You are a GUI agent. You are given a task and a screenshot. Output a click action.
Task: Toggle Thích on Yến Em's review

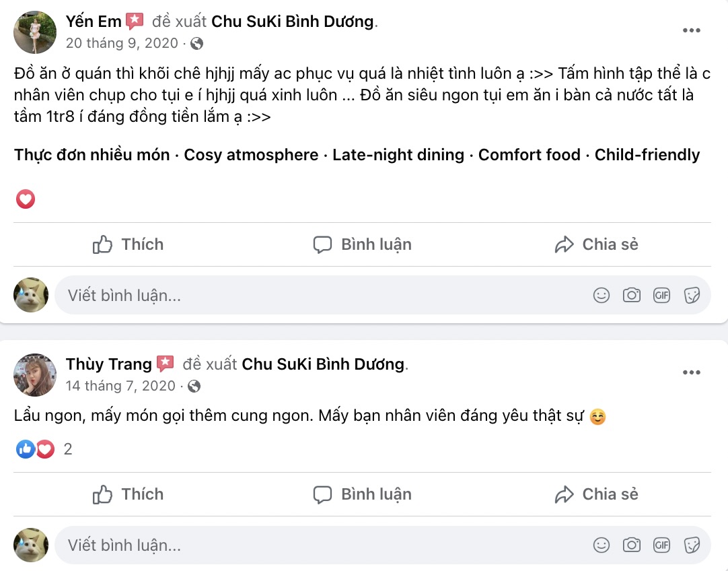point(127,244)
